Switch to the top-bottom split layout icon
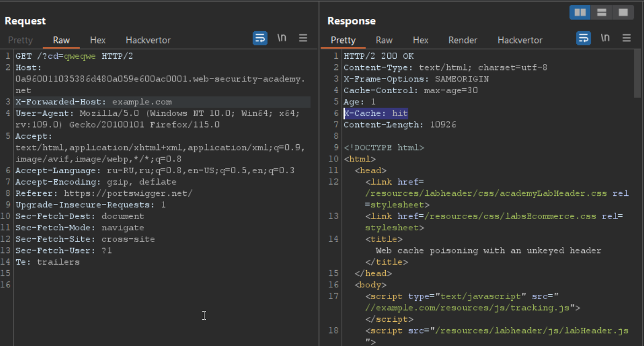This screenshot has height=346, width=644. point(601,12)
